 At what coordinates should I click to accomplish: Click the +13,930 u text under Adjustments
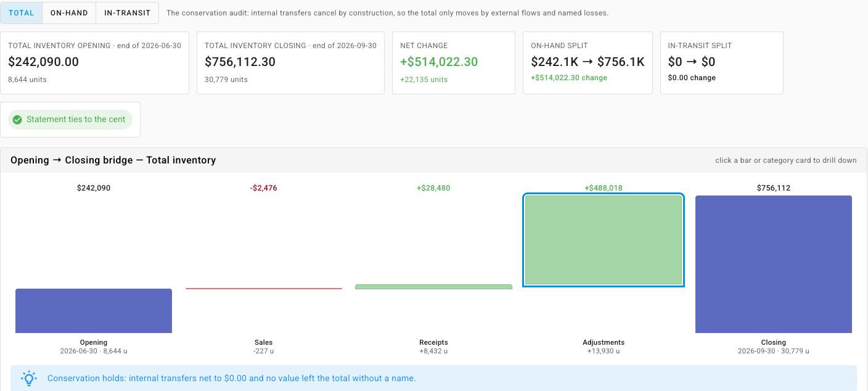[x=604, y=351]
